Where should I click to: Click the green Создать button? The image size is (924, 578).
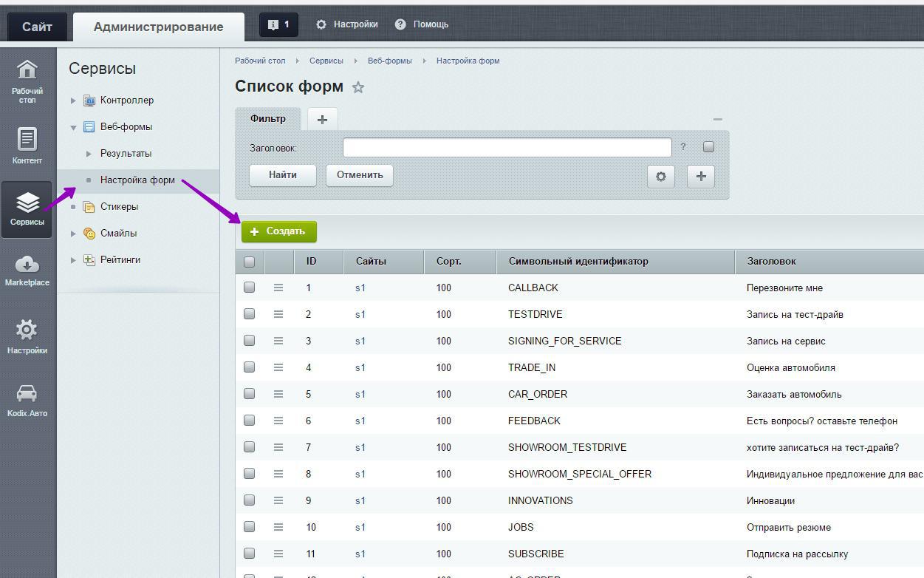click(x=279, y=231)
